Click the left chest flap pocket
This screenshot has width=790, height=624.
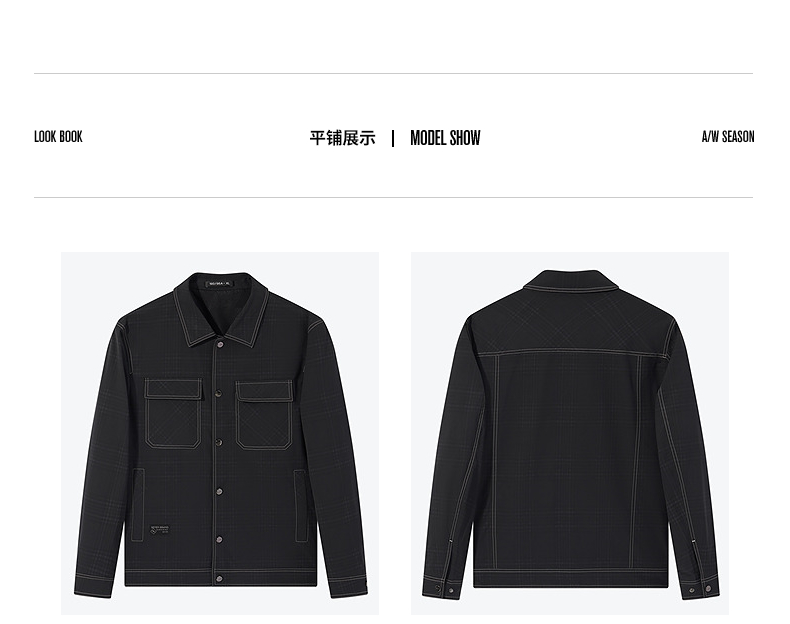coord(174,413)
